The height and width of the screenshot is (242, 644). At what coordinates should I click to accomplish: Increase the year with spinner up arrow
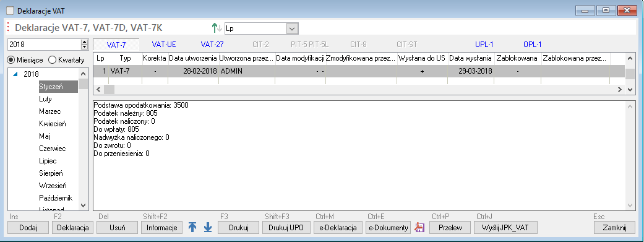[x=85, y=42]
